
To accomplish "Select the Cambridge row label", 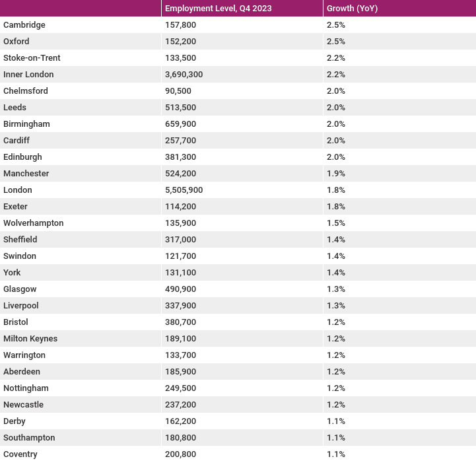I will pos(24,25).
